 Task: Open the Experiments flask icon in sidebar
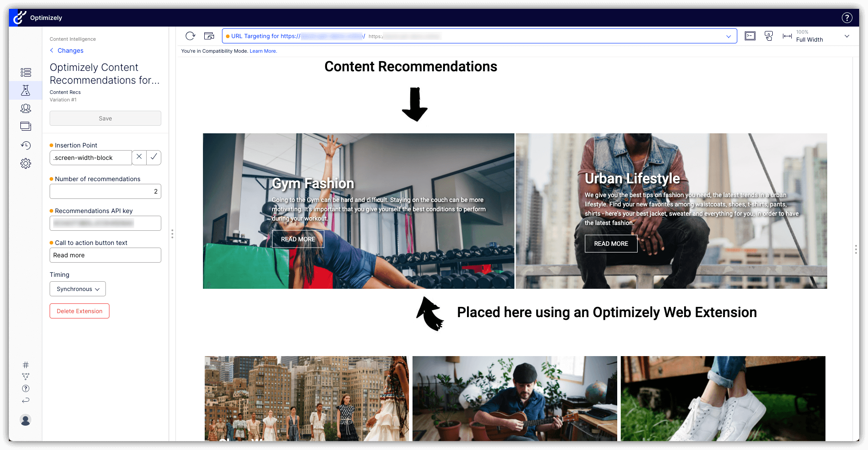coord(26,90)
